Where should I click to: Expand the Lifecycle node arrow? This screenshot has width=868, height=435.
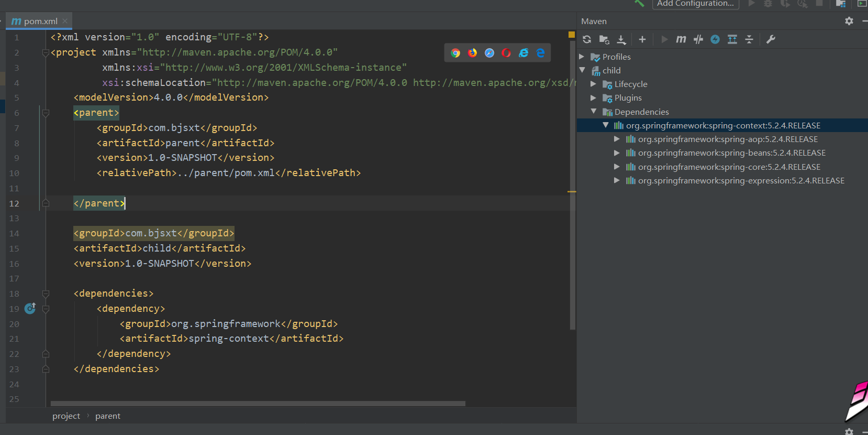point(593,84)
